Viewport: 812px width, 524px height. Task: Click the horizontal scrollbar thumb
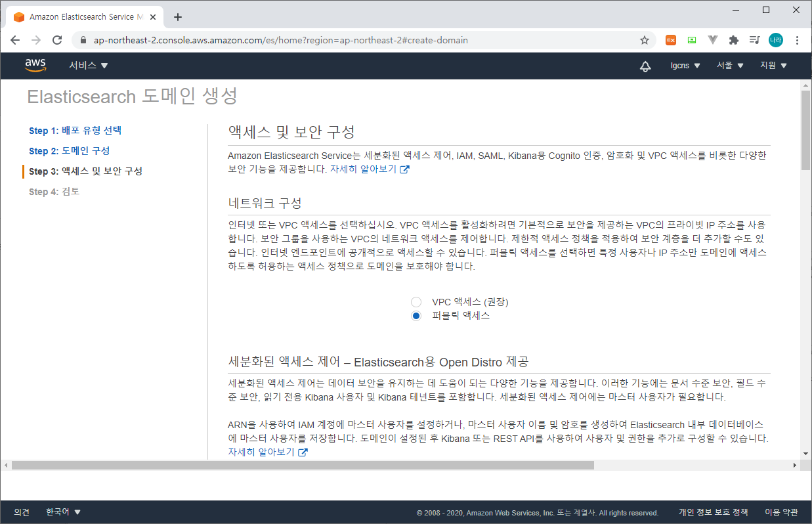tap(303, 465)
